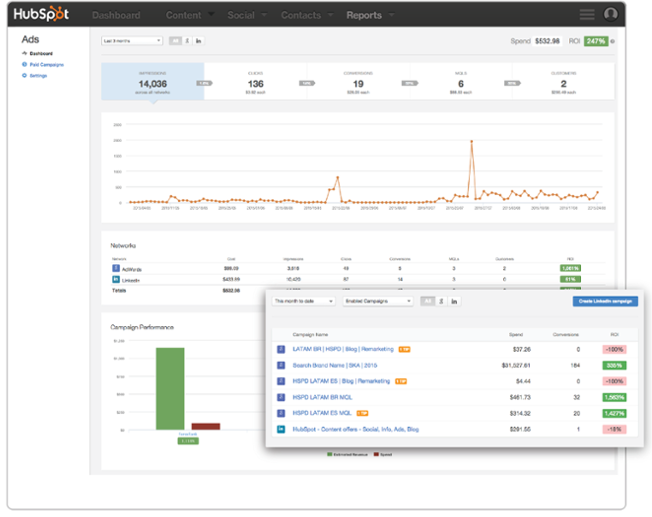652x517 pixels.
Task: Select the Impressions metric tab
Action: [x=153, y=81]
